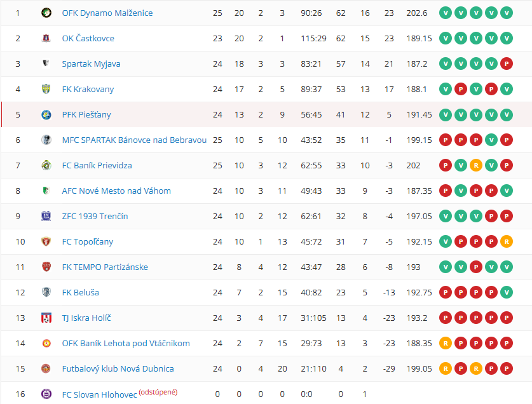Image resolution: width=532 pixels, height=404 pixels.
Task: Click the score 90:26 for OFK Dynamo Malženice
Action: click(x=311, y=13)
